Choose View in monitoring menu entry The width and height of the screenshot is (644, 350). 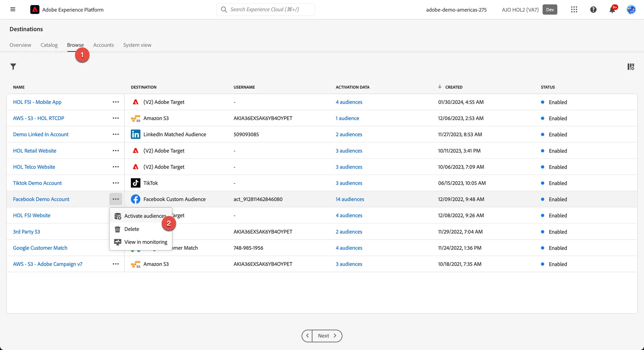(141, 242)
